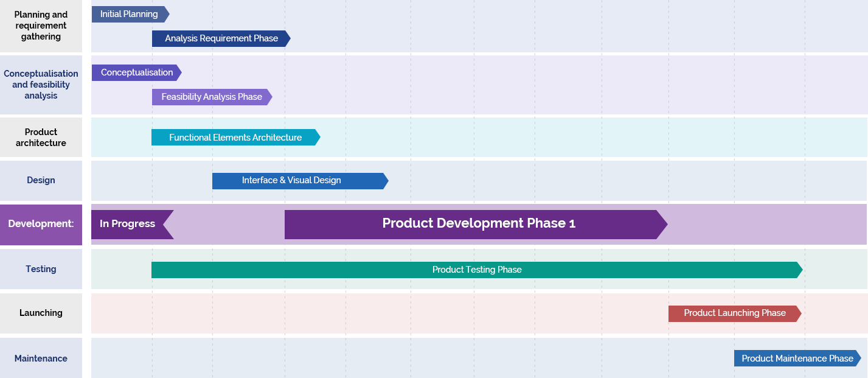Open the Feasibility Analysis Phase bar
Screen dimensions: 868x378
pyautogui.click(x=210, y=97)
